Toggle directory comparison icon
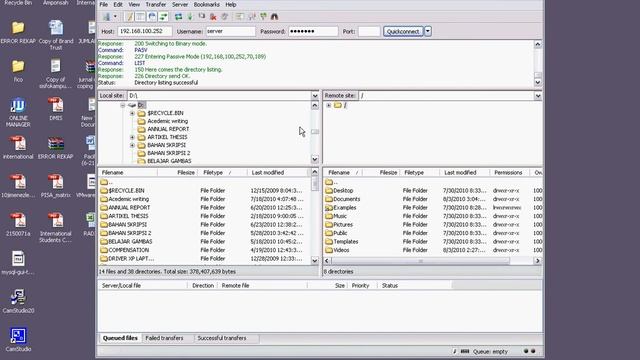Viewport: 640px width, 360px height. point(252,17)
